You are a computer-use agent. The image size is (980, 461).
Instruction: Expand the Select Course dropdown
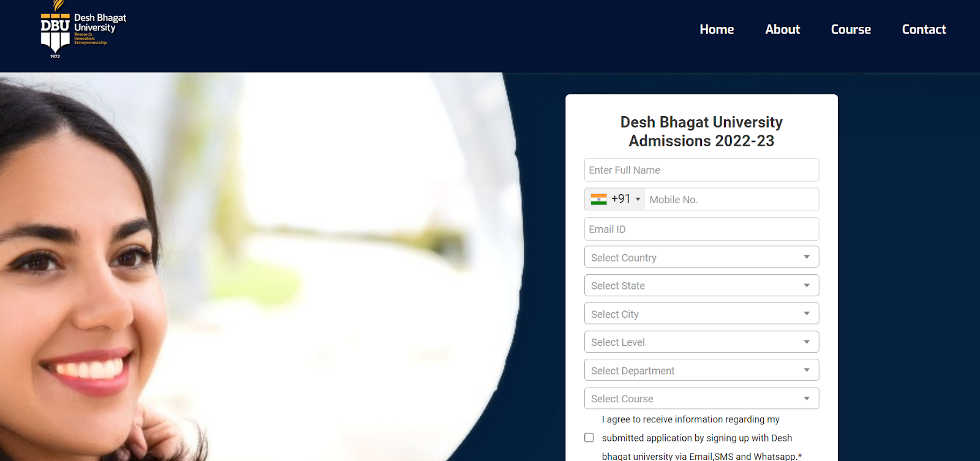coord(701,399)
